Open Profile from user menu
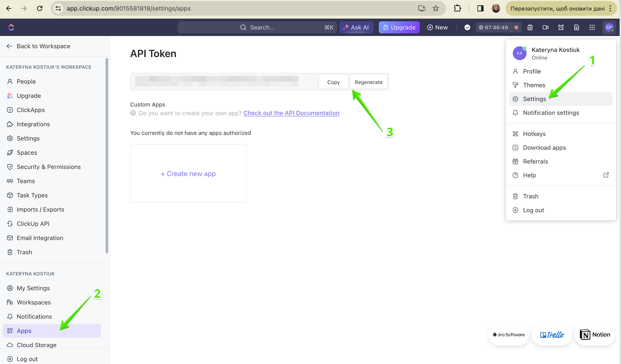 561,71
